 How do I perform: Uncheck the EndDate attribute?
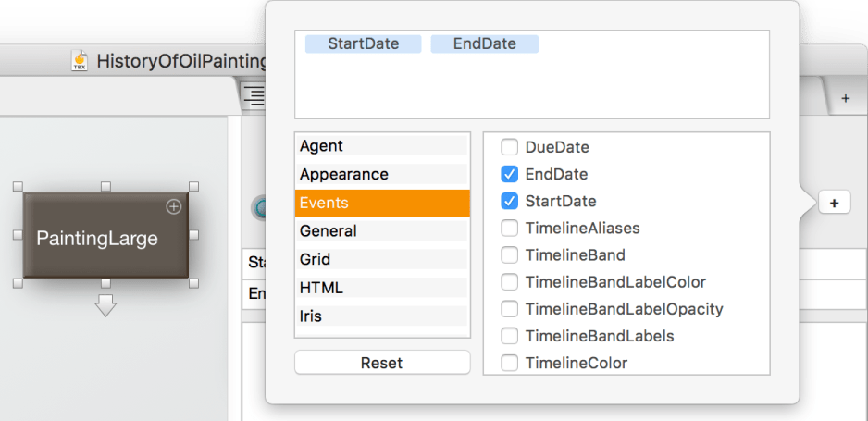point(510,174)
